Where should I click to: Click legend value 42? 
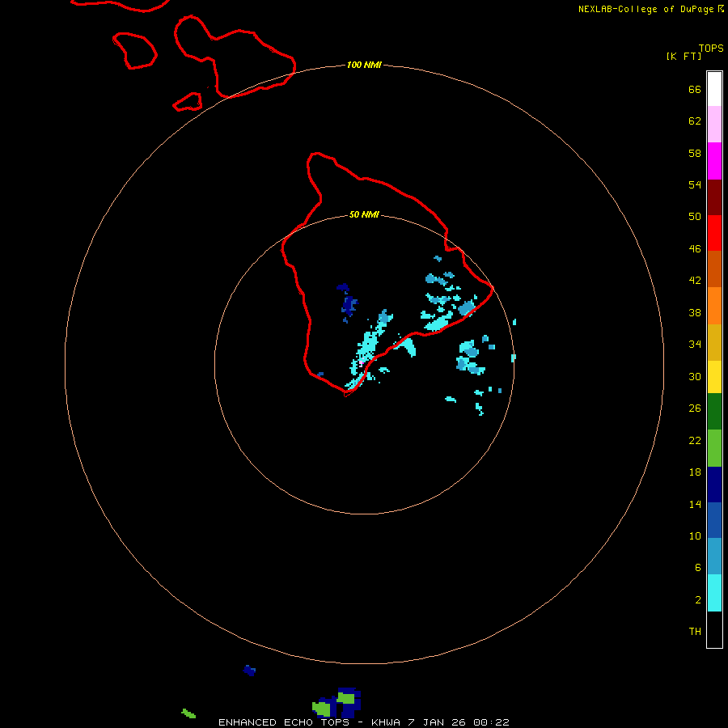click(695, 280)
